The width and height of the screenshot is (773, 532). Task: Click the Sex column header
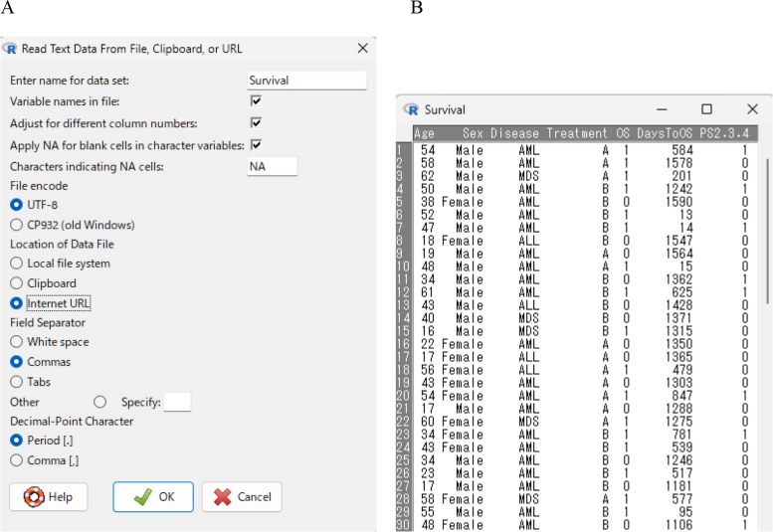(x=473, y=133)
